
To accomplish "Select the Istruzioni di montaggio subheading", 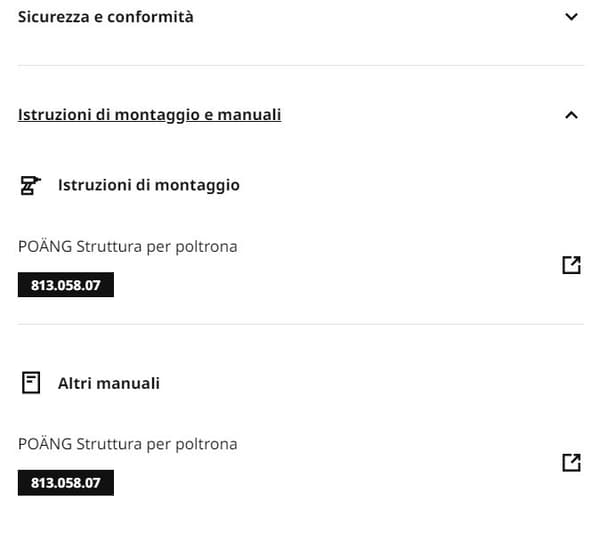I will tap(148, 185).
